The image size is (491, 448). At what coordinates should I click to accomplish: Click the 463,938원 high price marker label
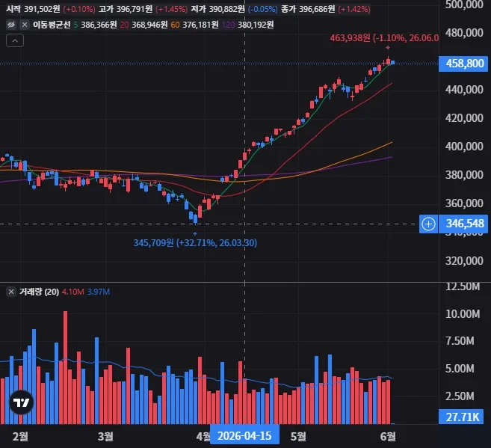[384, 38]
